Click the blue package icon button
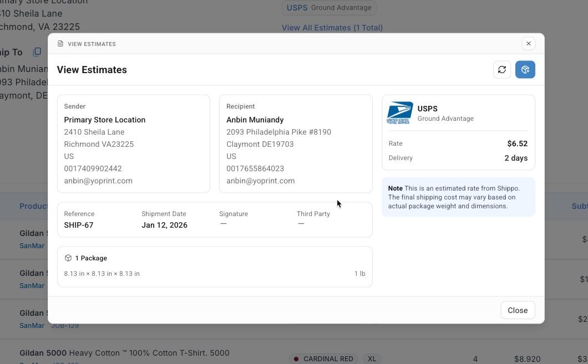Viewport: 588px width, 364px height. pyautogui.click(x=525, y=70)
